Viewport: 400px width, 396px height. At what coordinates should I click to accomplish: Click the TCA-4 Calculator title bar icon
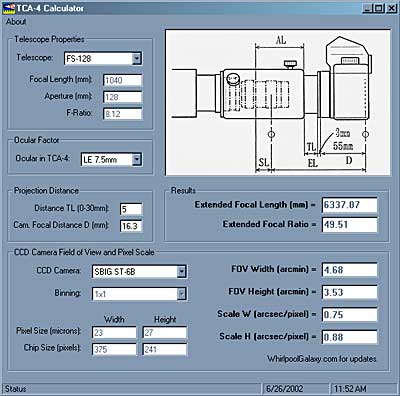click(x=9, y=8)
